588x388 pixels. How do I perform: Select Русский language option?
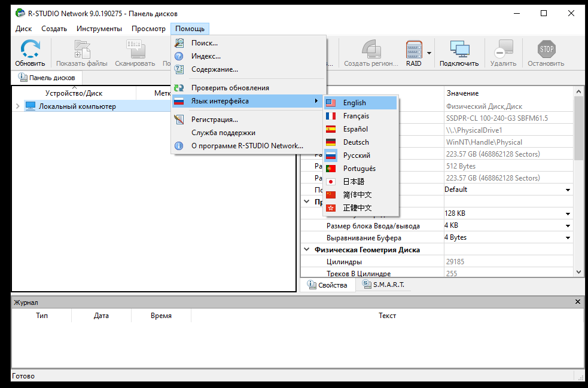(x=360, y=155)
